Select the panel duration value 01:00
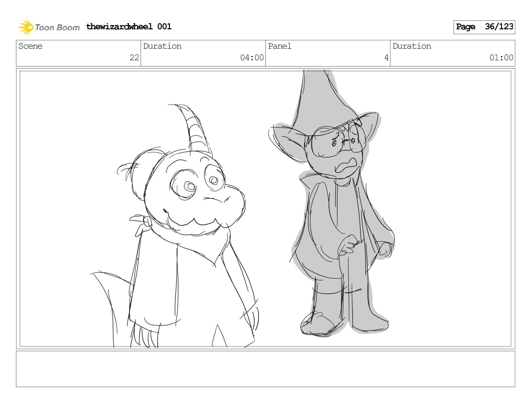Image resolution: width=532 pixels, height=411 pixels. (501, 58)
